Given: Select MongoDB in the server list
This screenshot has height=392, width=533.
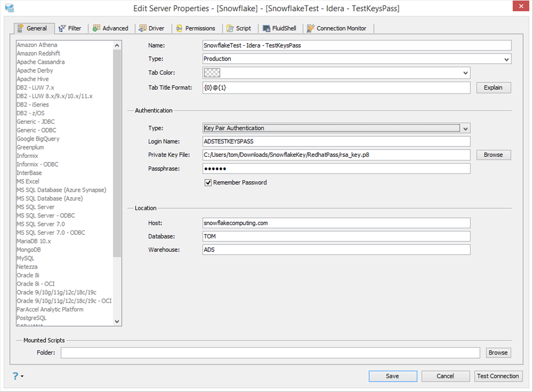Looking at the screenshot, I should coord(29,250).
